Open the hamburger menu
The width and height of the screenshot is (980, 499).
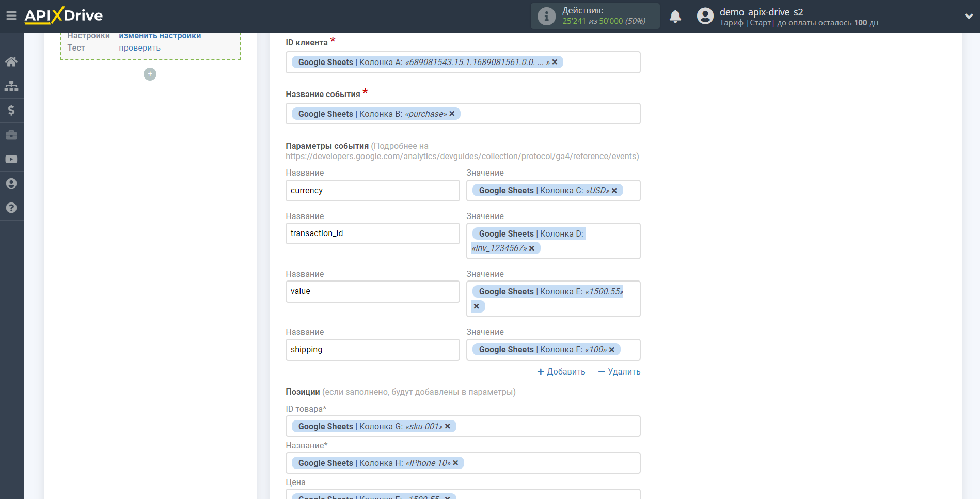point(11,15)
